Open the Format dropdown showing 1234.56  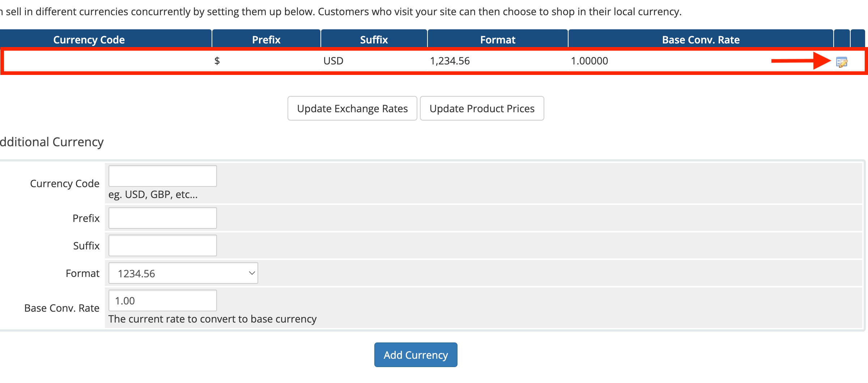(183, 273)
